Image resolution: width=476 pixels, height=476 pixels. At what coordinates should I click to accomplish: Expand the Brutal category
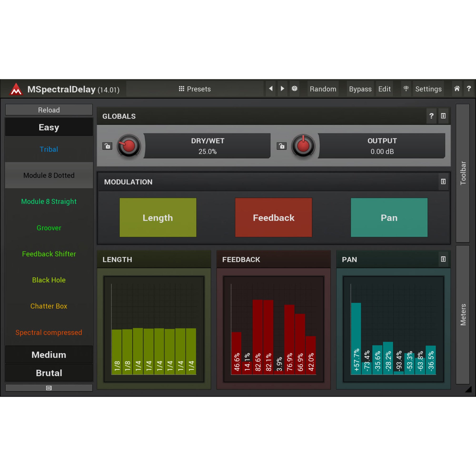(49, 373)
